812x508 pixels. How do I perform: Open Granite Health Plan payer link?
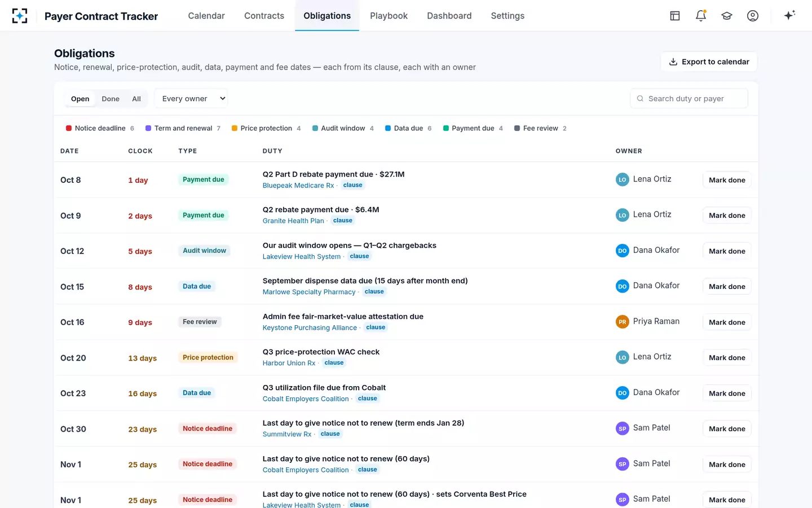coord(293,221)
